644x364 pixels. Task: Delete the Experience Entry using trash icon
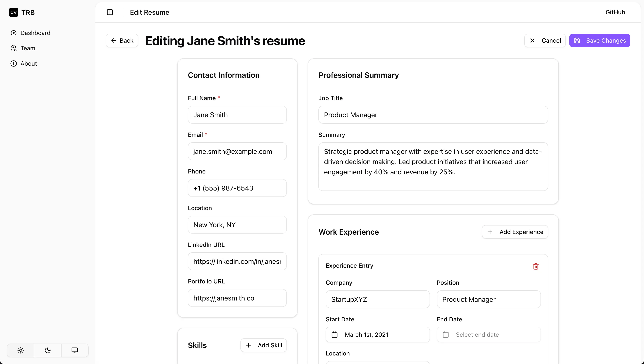536,266
